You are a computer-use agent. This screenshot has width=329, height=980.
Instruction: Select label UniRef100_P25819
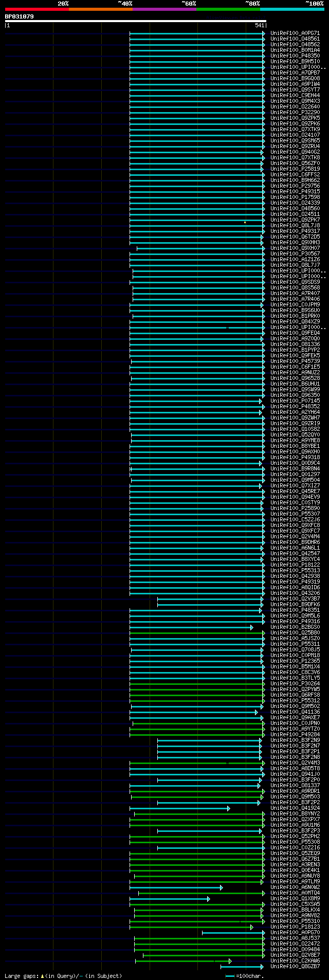click(x=295, y=169)
